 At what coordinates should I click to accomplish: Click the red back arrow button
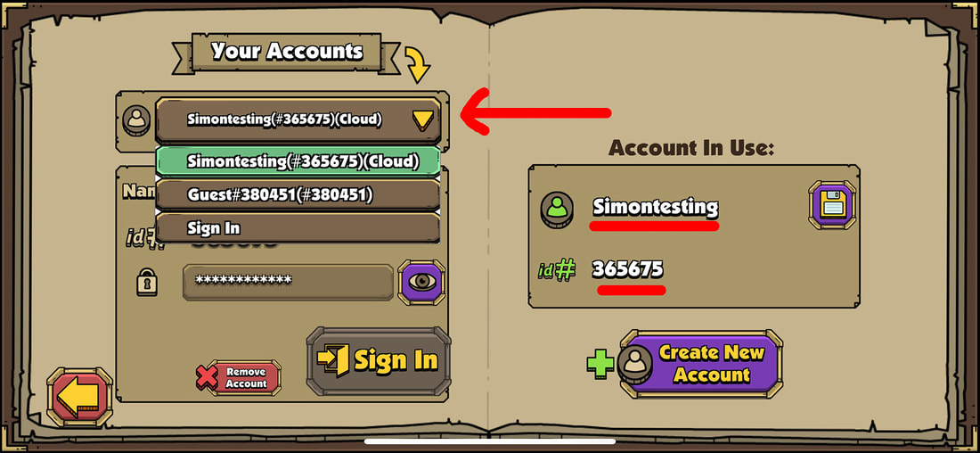pos(79,398)
